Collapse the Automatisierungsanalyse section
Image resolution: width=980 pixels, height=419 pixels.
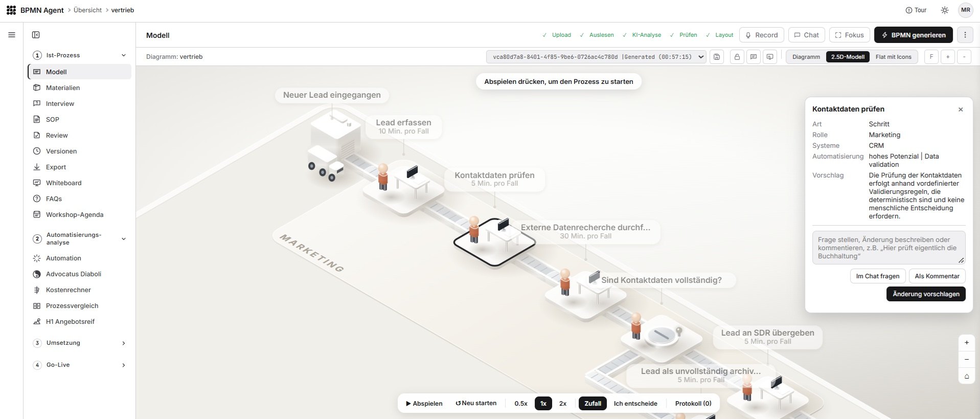pyautogui.click(x=124, y=239)
